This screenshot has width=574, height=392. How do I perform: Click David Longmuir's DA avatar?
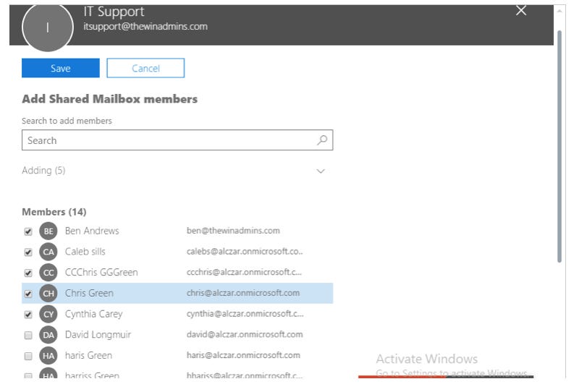pyautogui.click(x=48, y=335)
